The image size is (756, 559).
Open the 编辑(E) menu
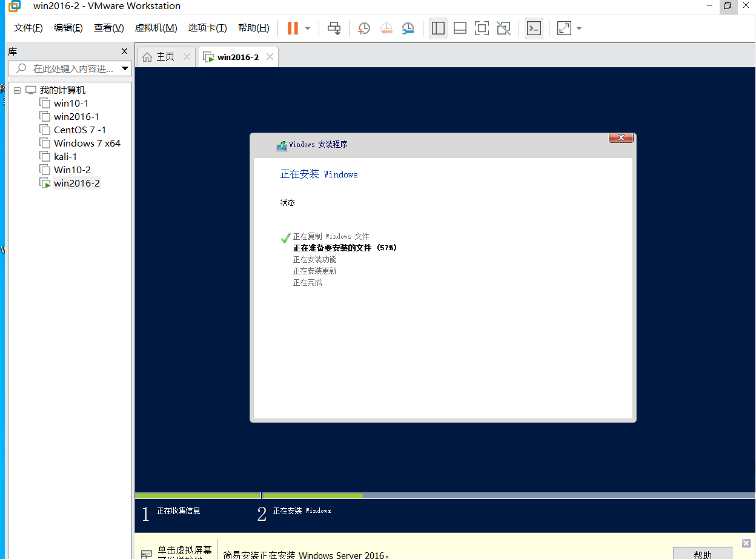68,28
